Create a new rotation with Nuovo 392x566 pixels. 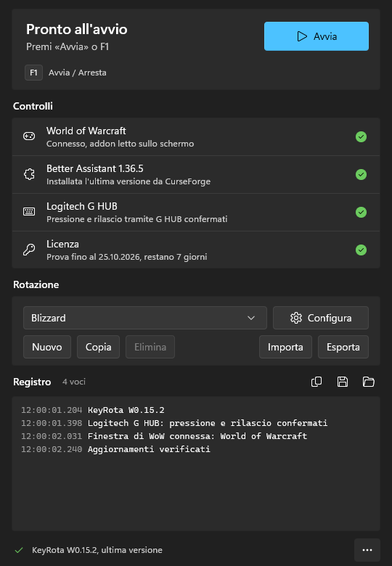[x=47, y=347]
